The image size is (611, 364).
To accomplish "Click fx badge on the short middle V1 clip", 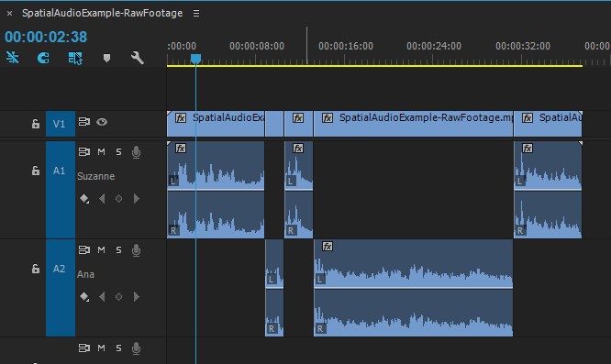I will click(298, 118).
